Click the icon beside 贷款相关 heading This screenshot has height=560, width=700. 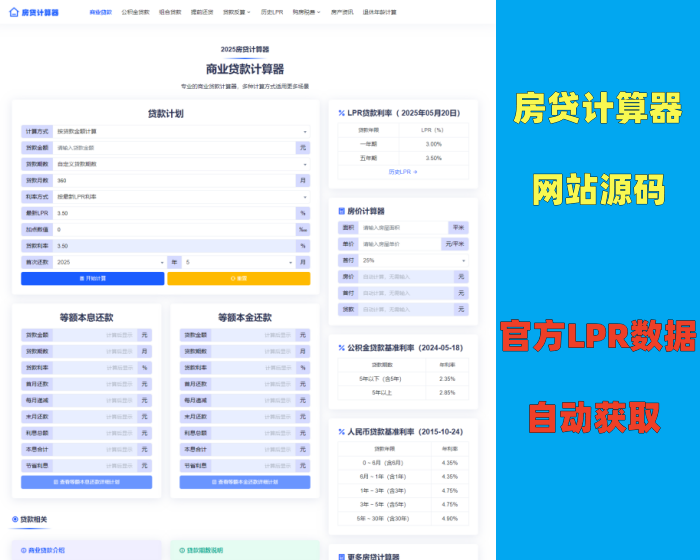(x=15, y=519)
